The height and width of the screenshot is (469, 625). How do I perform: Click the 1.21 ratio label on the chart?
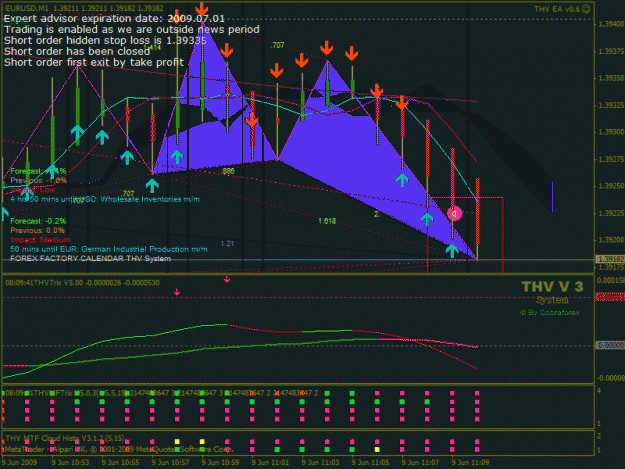point(227,243)
